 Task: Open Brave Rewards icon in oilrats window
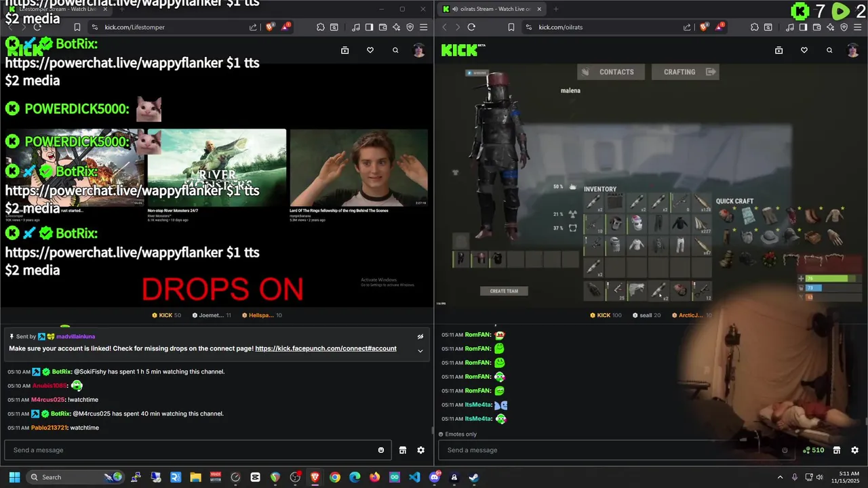[719, 27]
